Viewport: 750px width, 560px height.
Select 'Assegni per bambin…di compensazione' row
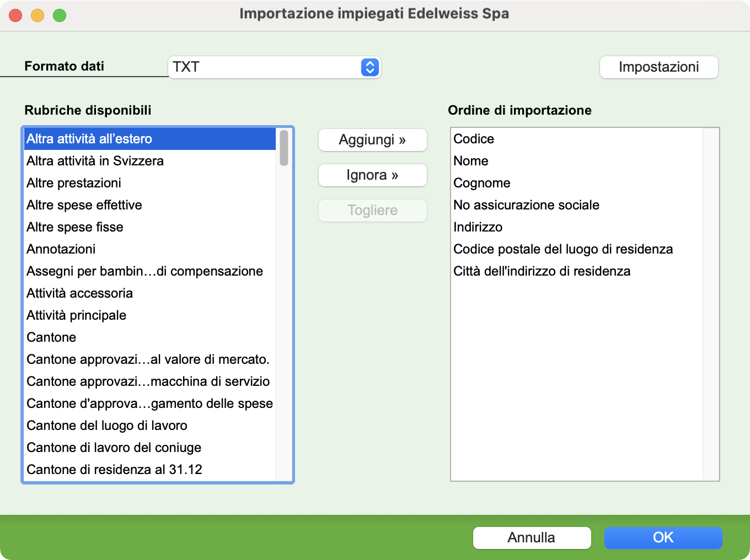[x=150, y=271]
